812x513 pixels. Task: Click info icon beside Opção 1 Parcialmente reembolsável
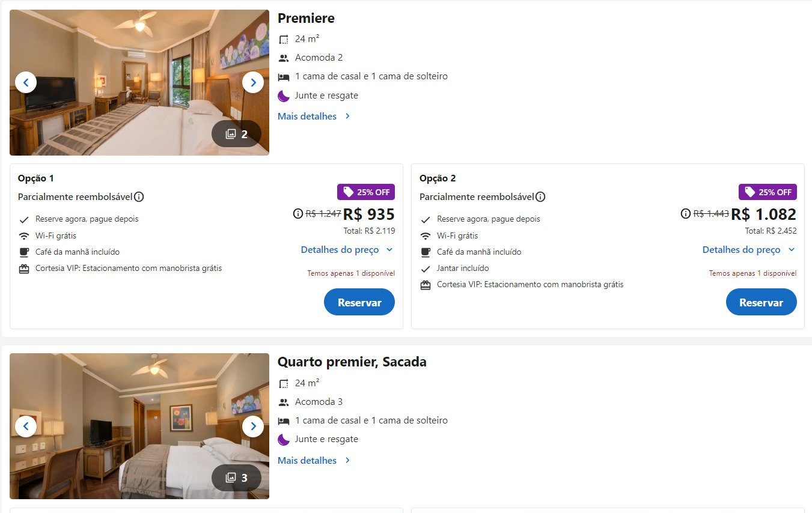[139, 197]
